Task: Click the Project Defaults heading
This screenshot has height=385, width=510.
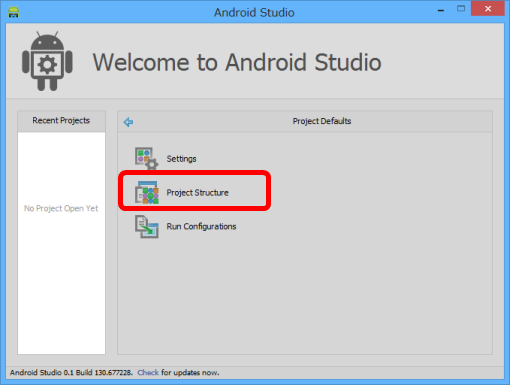Action: tap(322, 121)
